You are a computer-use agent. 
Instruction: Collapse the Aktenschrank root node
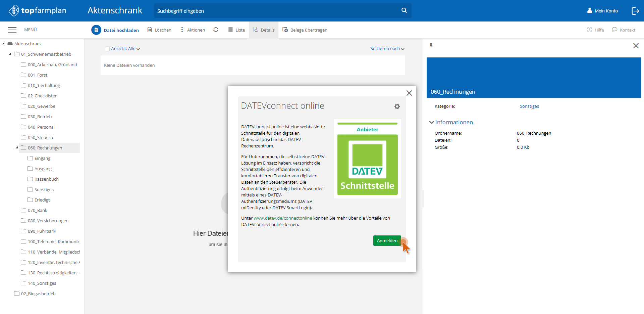coord(3,43)
